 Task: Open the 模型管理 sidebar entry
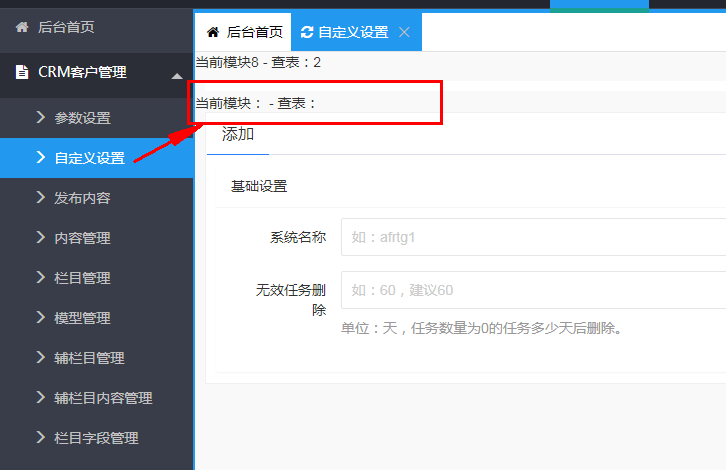82,318
